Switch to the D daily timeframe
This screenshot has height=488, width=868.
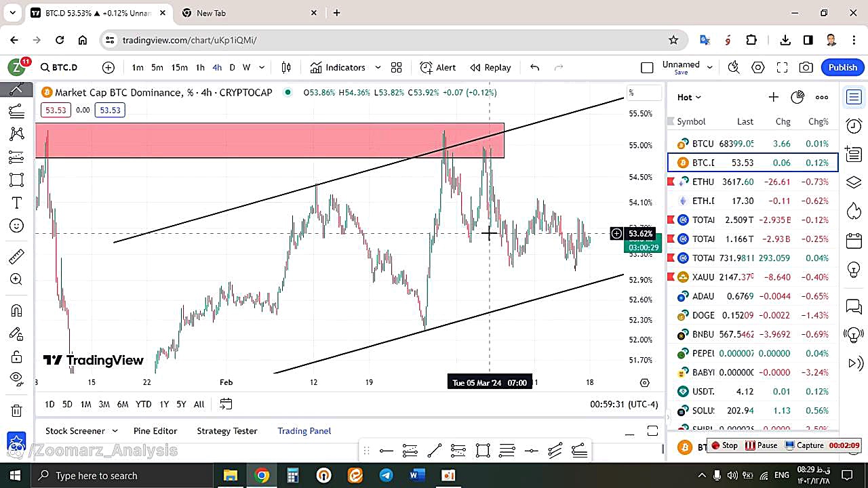(x=232, y=67)
